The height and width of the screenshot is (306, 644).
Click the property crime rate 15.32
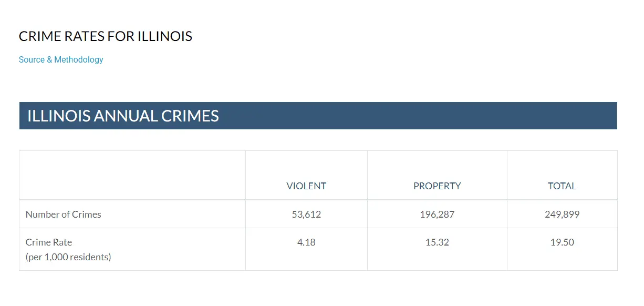(437, 242)
